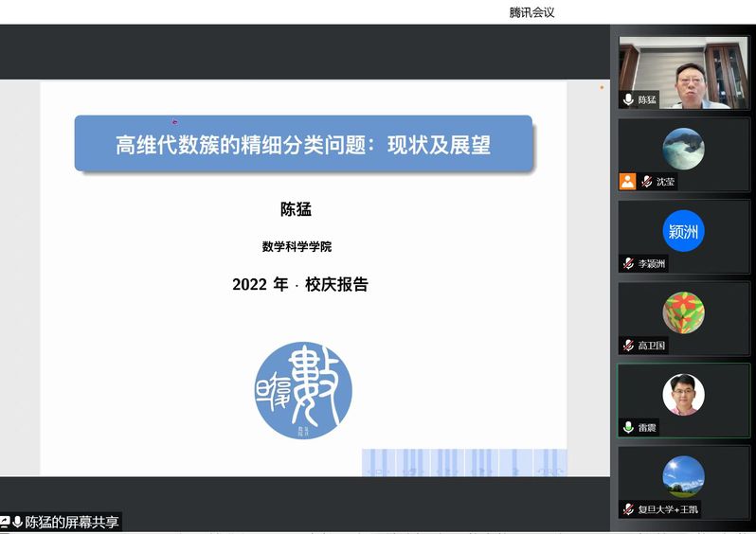Viewport: 756px width, 534px height.
Task: Click the round blue logo on slide
Action: coord(303,390)
